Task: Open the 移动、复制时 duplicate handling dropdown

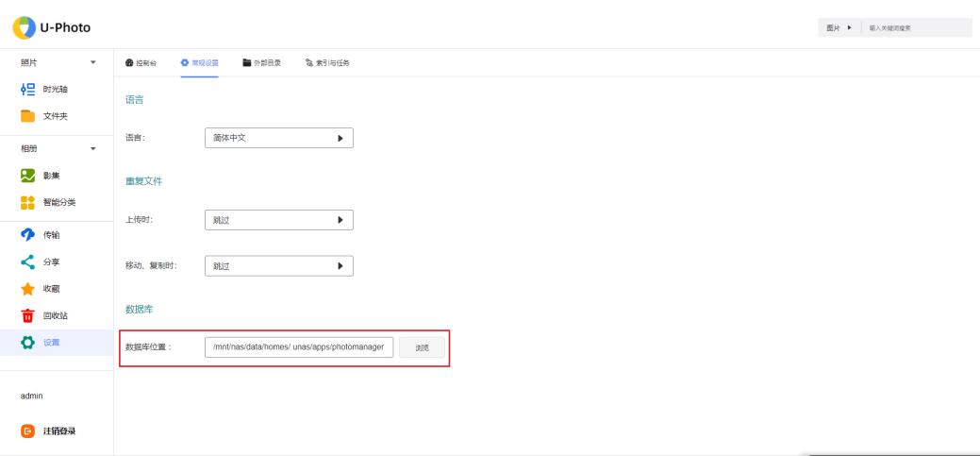Action: click(278, 266)
